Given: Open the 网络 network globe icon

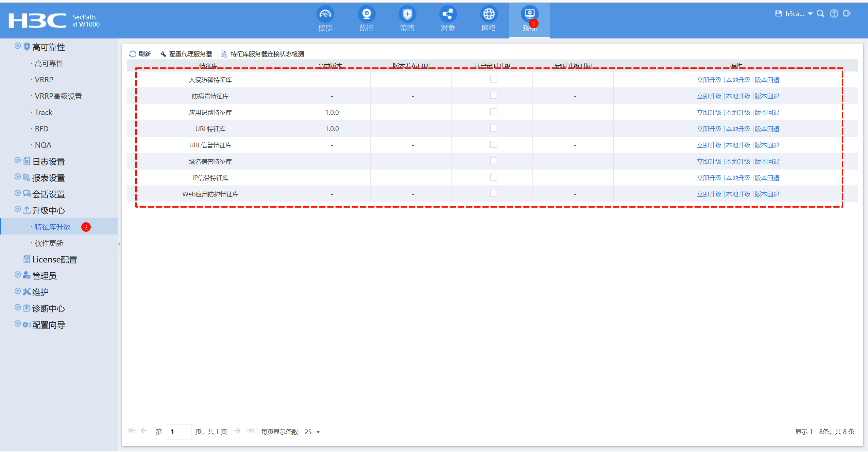Looking at the screenshot, I should tap(489, 14).
